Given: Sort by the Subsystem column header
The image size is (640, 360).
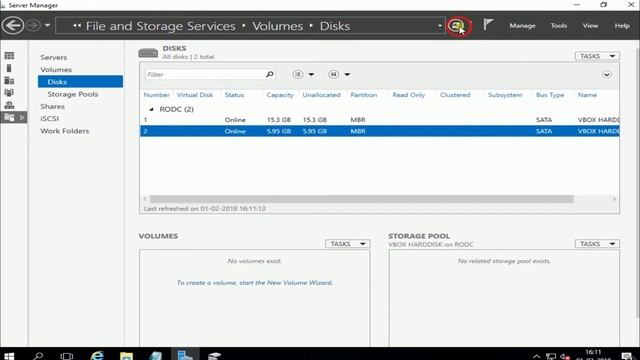Looking at the screenshot, I should click(505, 95).
